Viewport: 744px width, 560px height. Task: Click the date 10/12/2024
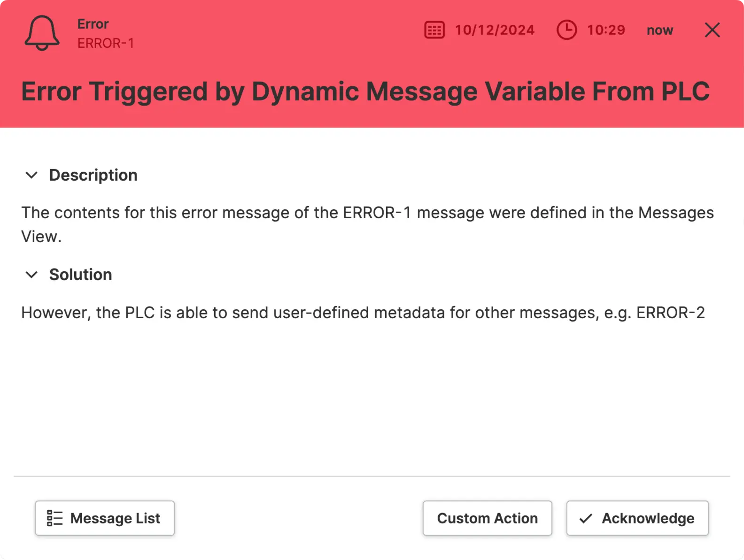coord(495,30)
